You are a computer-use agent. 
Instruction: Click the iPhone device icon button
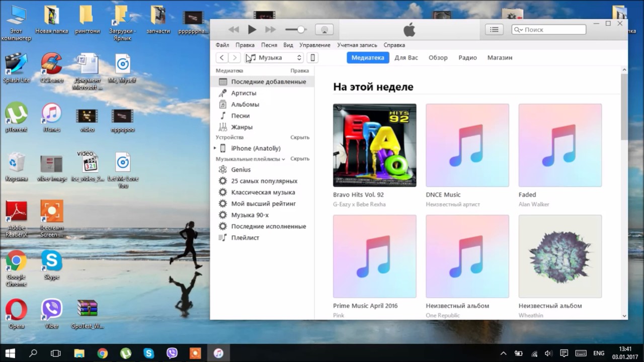click(x=312, y=58)
